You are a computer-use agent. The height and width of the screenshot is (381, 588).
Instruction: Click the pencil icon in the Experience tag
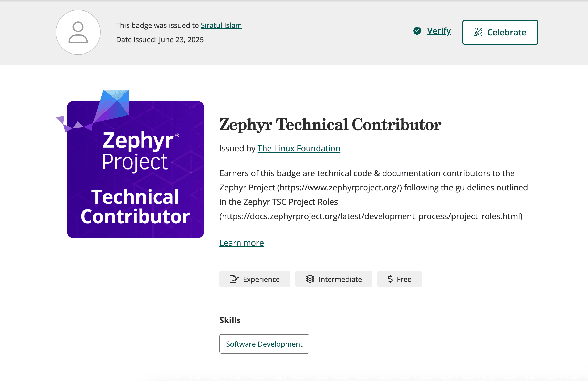click(234, 279)
